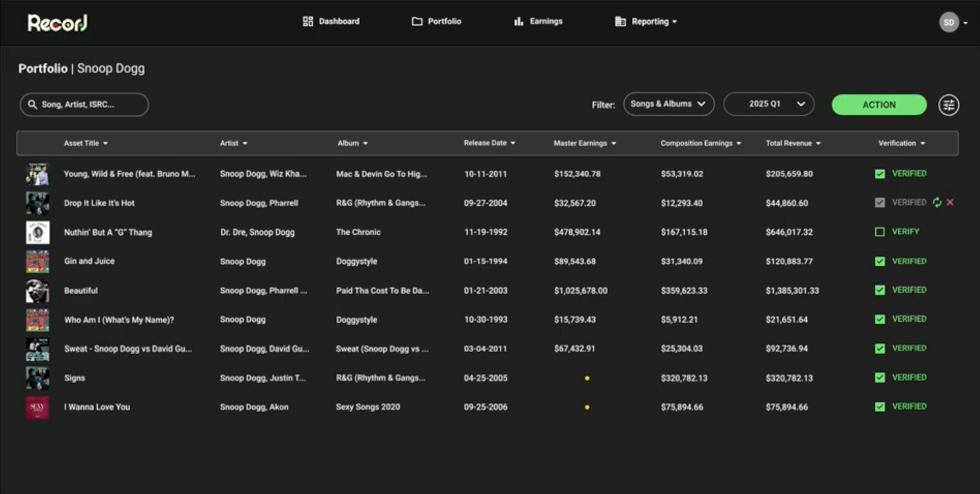
Task: Click the Record logo
Action: coord(57,23)
